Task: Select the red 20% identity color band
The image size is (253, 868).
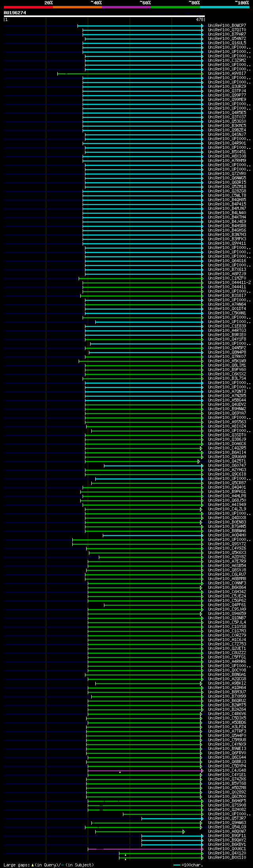Action: (x=28, y=7)
